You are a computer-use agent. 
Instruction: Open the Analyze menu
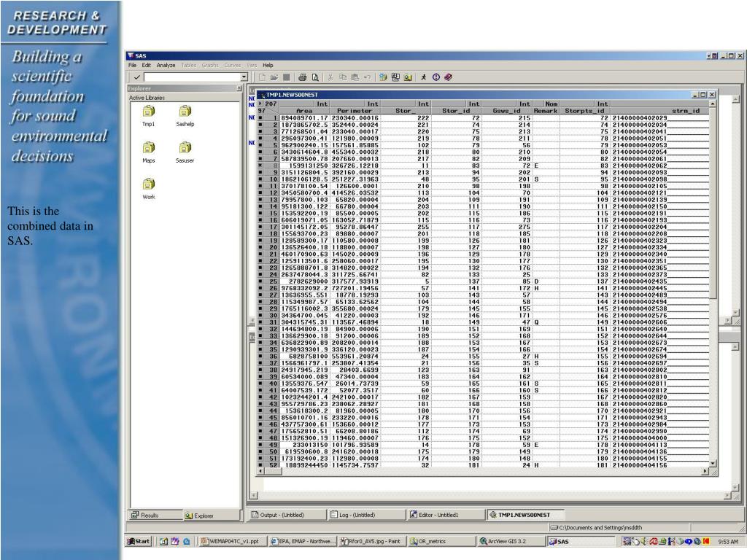point(166,65)
